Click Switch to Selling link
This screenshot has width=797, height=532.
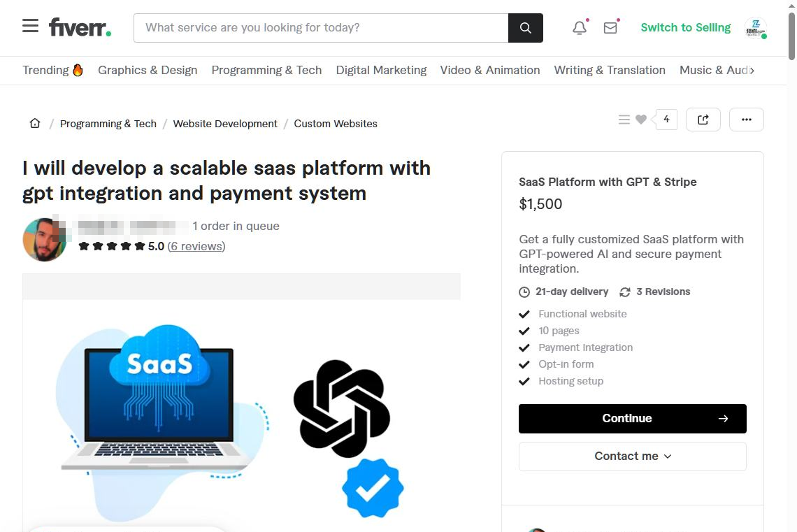686,28
